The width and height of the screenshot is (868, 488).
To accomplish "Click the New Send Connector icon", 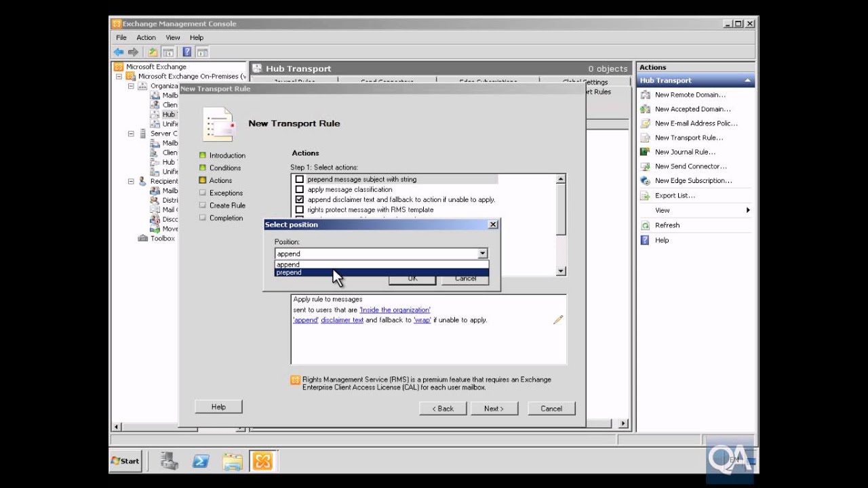I will (646, 166).
